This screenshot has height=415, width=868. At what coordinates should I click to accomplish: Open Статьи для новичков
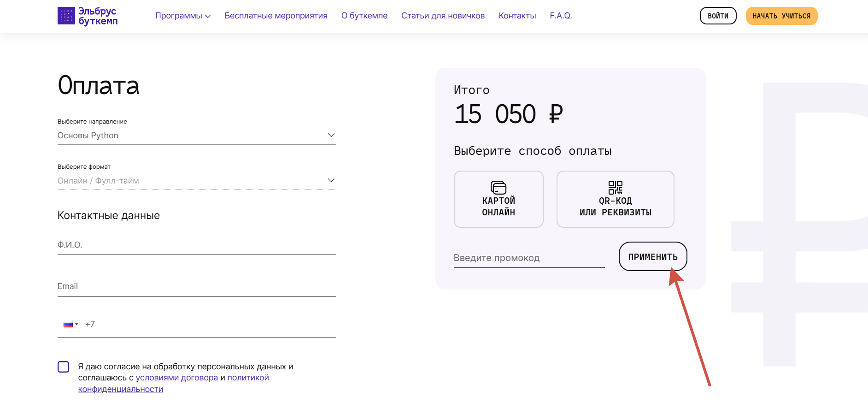[x=443, y=16]
